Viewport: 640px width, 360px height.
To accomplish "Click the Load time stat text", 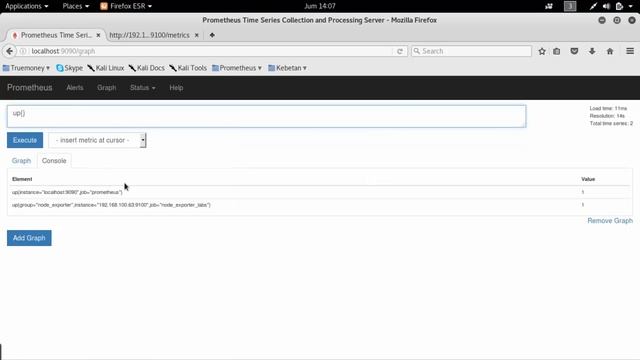I will pyautogui.click(x=608, y=109).
